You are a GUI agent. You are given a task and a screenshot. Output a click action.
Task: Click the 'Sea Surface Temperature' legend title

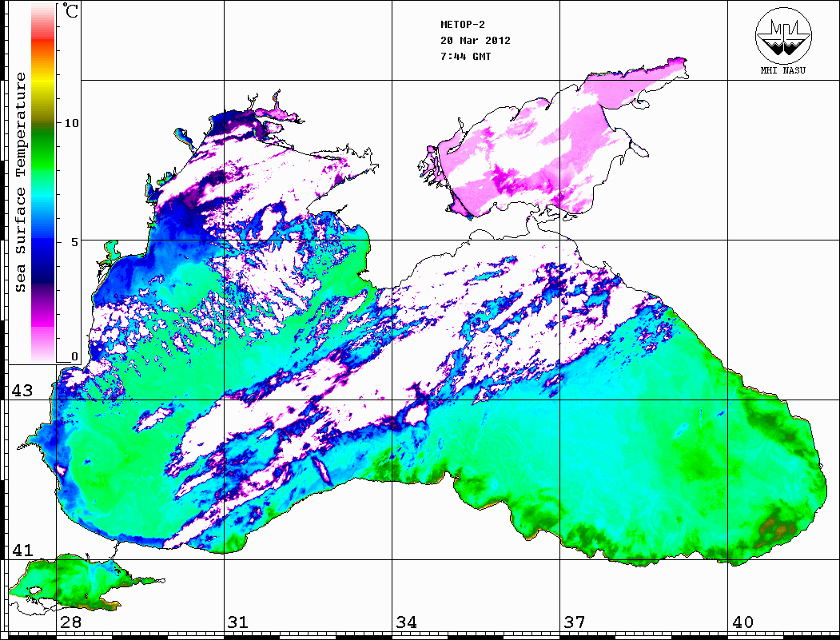coord(20,182)
